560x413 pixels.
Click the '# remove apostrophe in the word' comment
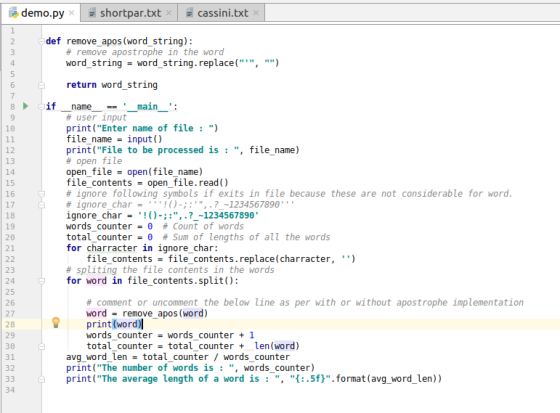145,52
